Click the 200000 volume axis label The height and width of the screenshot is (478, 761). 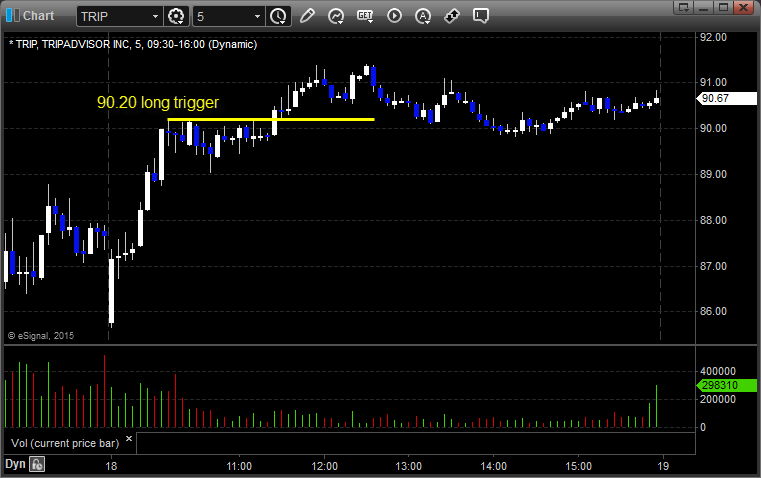718,399
